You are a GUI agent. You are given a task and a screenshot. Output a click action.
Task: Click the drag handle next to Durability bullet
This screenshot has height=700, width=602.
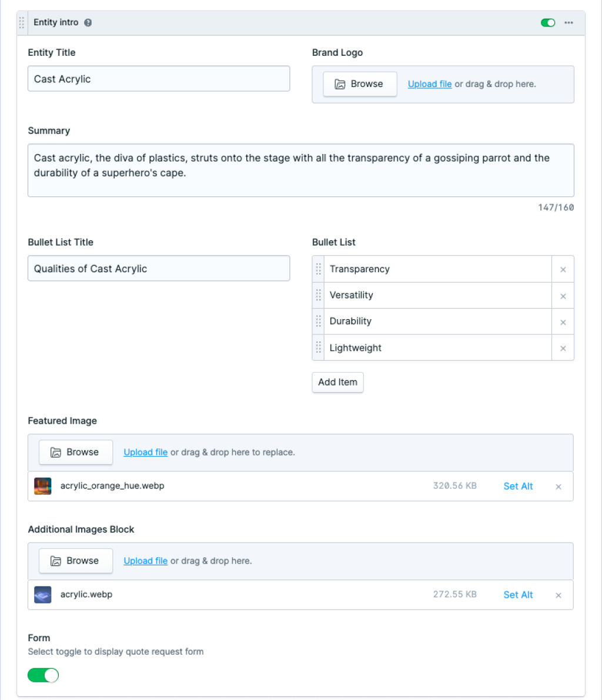tap(318, 321)
